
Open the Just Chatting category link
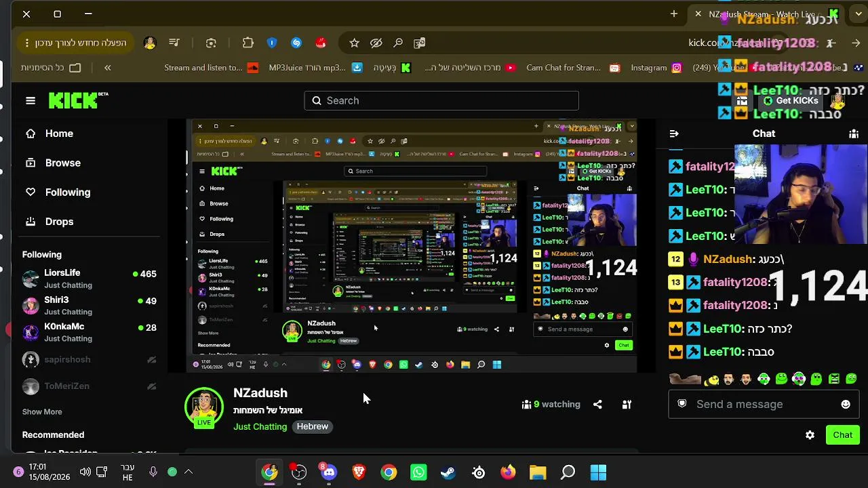tap(260, 426)
